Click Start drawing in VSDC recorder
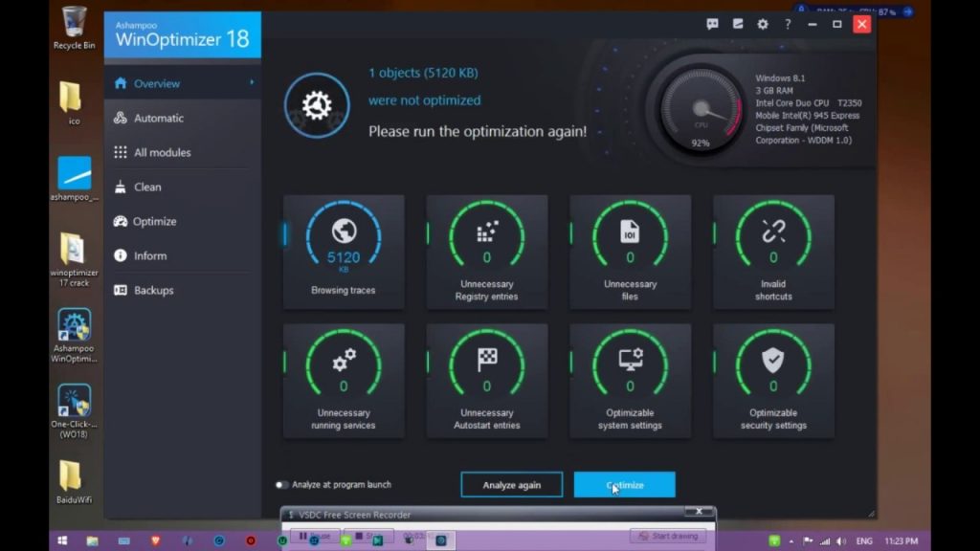980x551 pixels. tap(668, 536)
